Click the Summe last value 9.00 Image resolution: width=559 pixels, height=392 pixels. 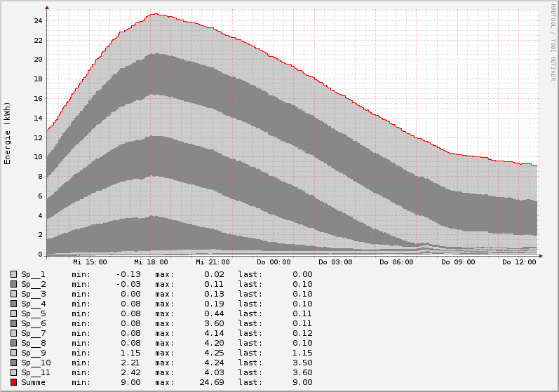302,382
